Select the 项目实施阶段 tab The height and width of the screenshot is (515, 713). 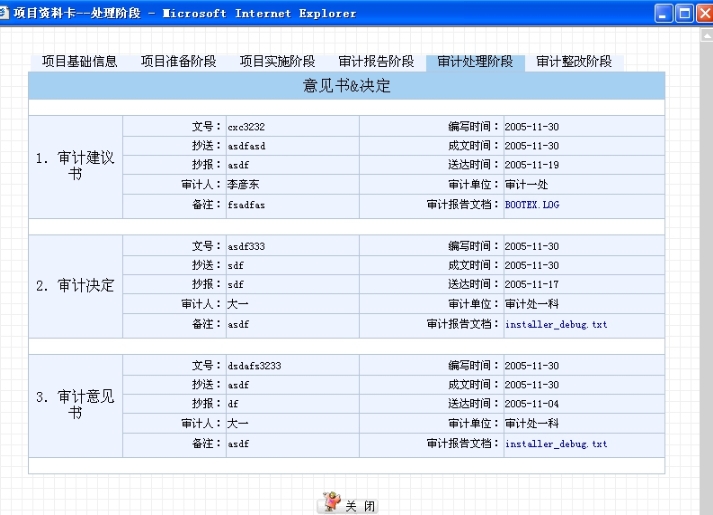click(x=277, y=62)
